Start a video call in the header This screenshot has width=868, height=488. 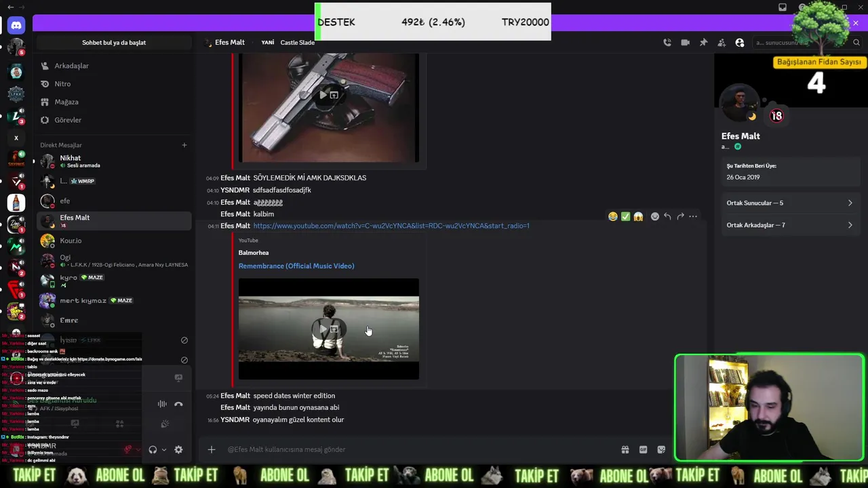click(x=685, y=42)
